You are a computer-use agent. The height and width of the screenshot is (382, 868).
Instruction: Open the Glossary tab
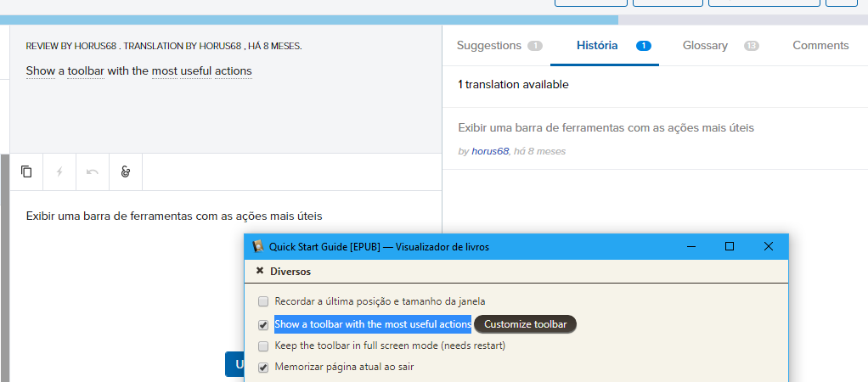click(x=705, y=46)
